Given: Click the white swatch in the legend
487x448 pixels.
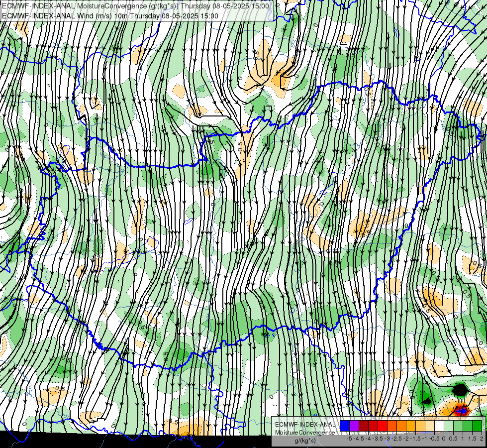Looking at the screenshot, I should [439, 426].
